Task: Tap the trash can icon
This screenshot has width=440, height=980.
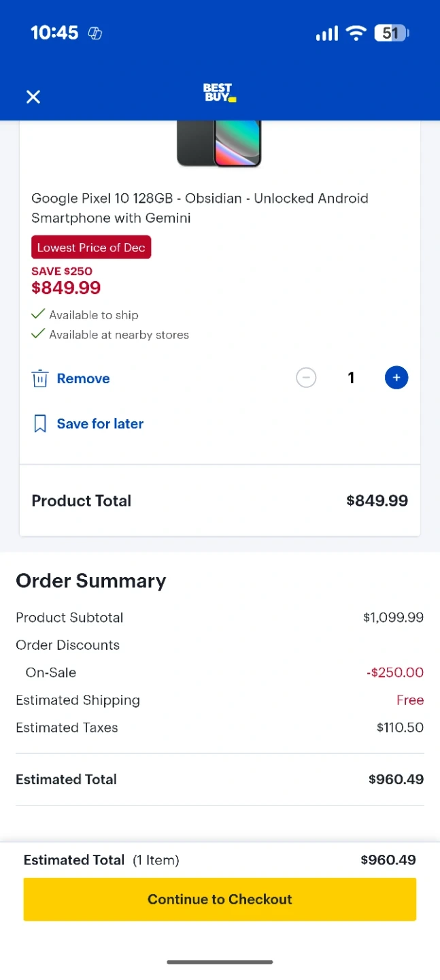Action: (x=40, y=378)
